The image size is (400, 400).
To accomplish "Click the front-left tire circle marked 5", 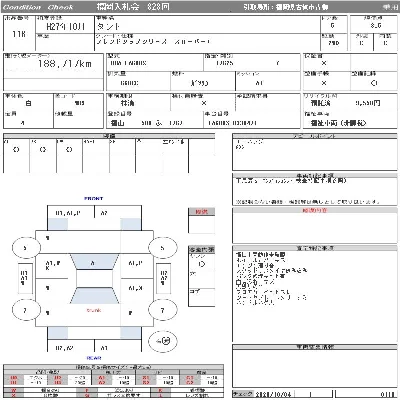I will tap(26, 248).
